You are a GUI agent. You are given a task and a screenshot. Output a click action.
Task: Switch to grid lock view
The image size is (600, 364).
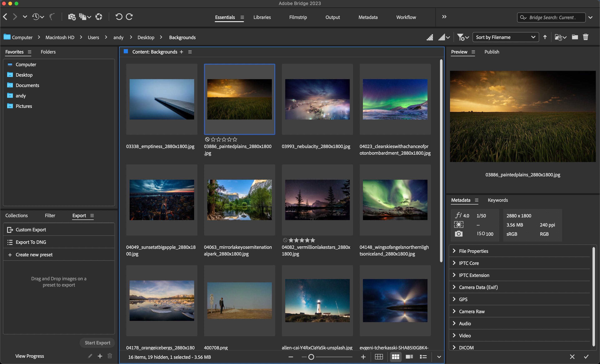pos(379,357)
